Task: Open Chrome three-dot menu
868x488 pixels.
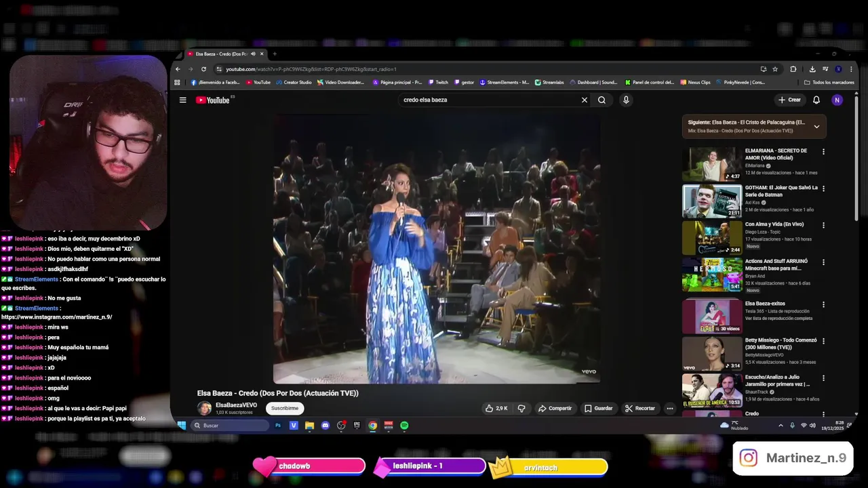Action: (851, 69)
